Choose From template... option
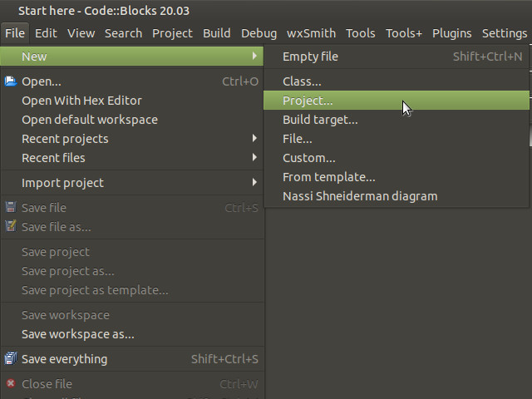 pyautogui.click(x=329, y=177)
